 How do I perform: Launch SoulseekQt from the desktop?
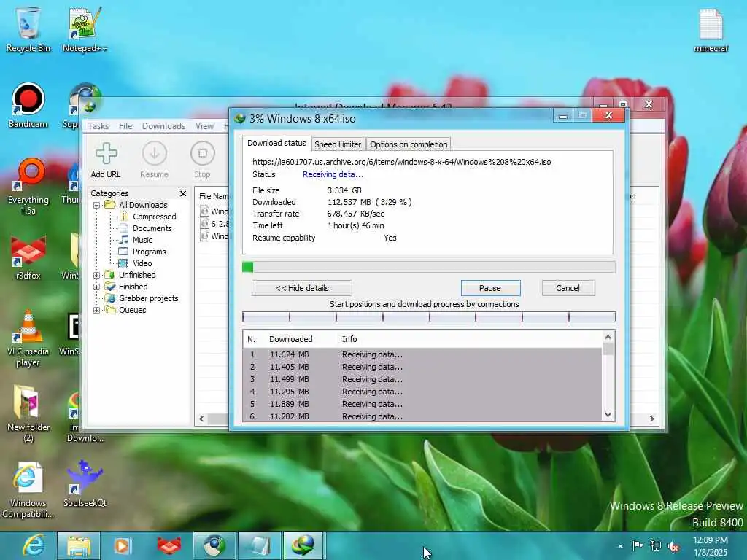85,484
